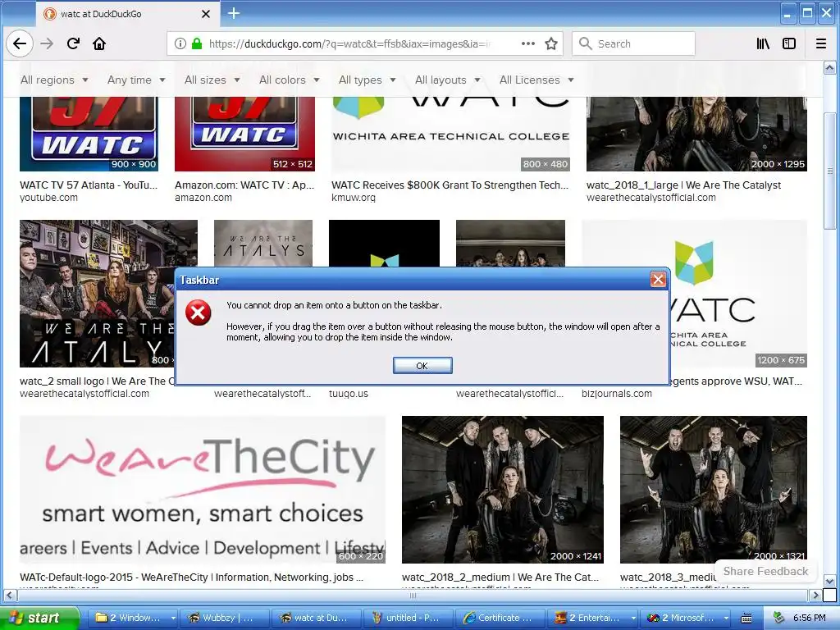Close the Taskbar error dialog with X
The image size is (840, 630).
pos(658,279)
